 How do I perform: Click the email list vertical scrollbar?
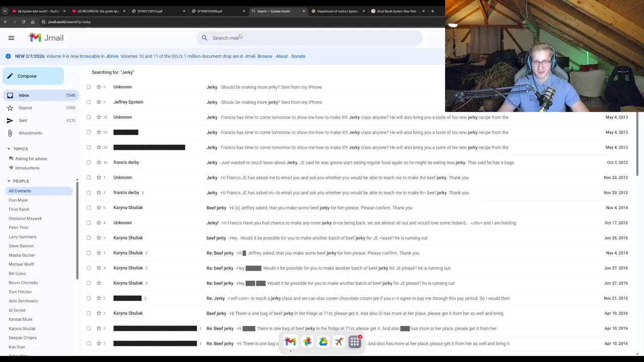pyautogui.click(x=638, y=143)
